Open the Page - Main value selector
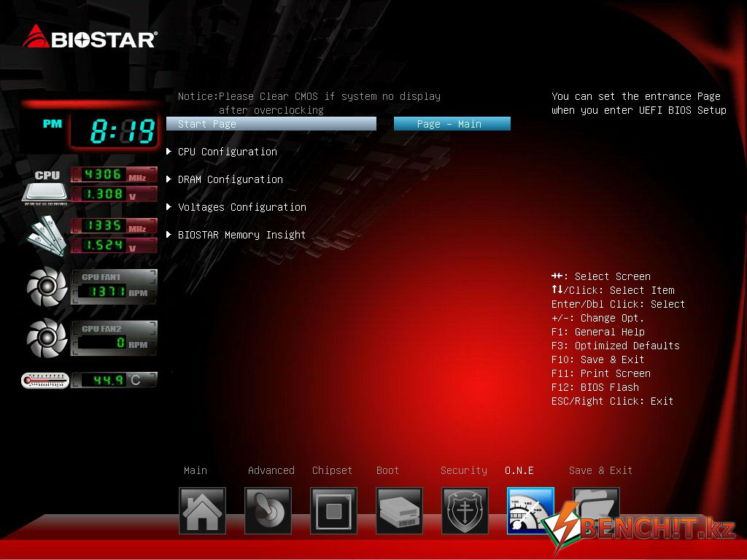This screenshot has width=747, height=560. [x=452, y=124]
